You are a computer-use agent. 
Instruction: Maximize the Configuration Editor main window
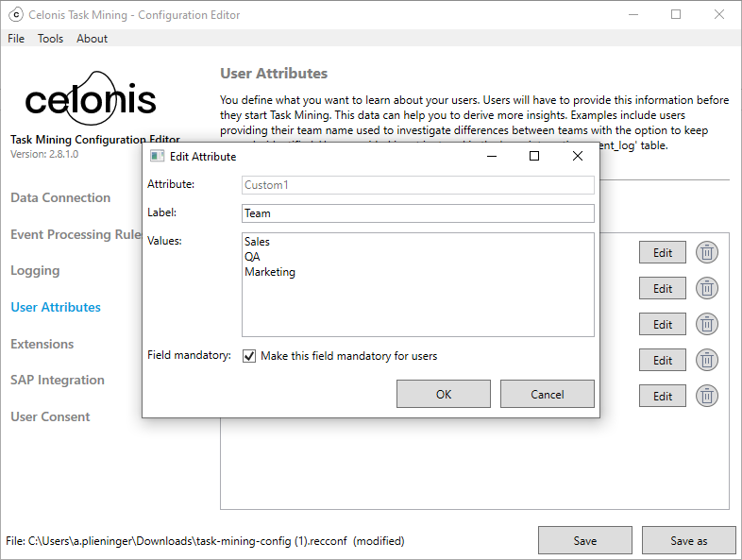coord(676,15)
